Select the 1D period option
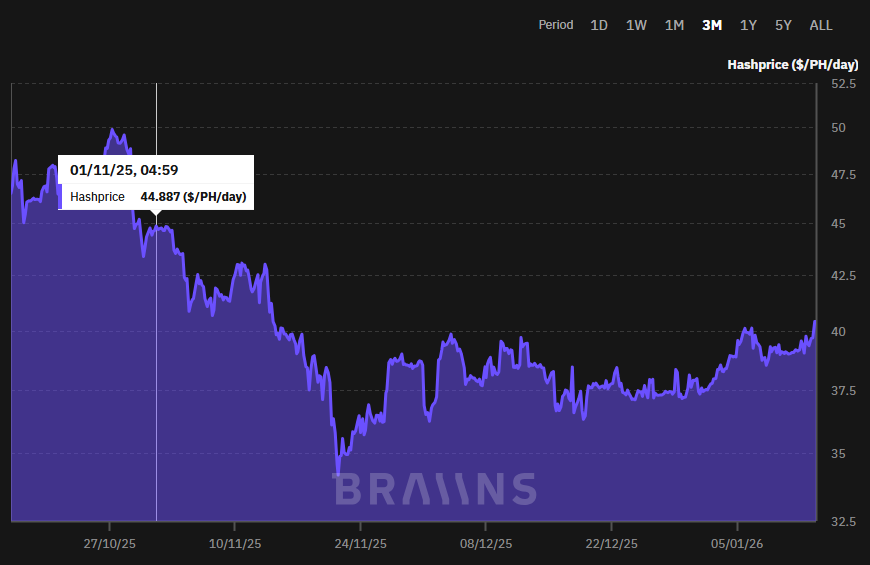This screenshot has height=565, width=870. tap(599, 25)
